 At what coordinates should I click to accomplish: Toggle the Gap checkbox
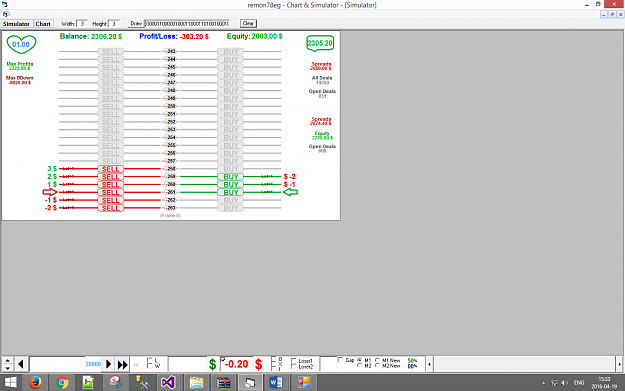[x=340, y=360]
